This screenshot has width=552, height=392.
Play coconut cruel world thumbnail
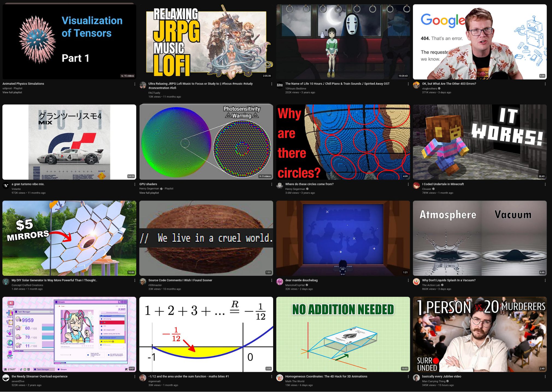206,238
